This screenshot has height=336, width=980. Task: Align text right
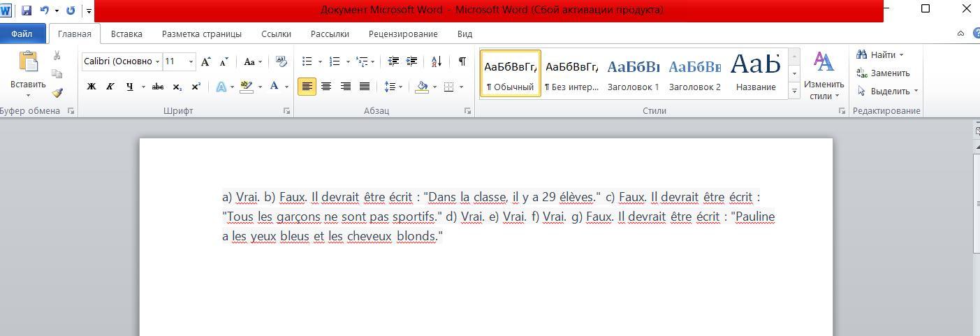345,87
